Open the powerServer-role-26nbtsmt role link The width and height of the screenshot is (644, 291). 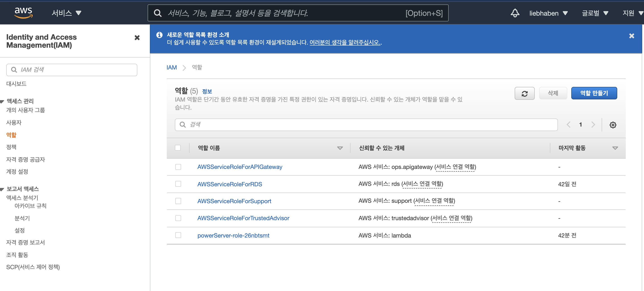point(233,236)
